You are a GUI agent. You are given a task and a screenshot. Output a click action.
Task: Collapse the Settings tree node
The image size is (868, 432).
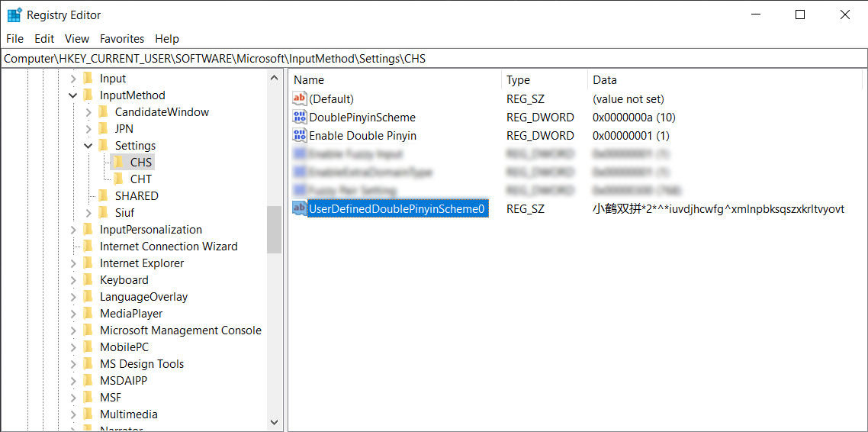coord(88,146)
